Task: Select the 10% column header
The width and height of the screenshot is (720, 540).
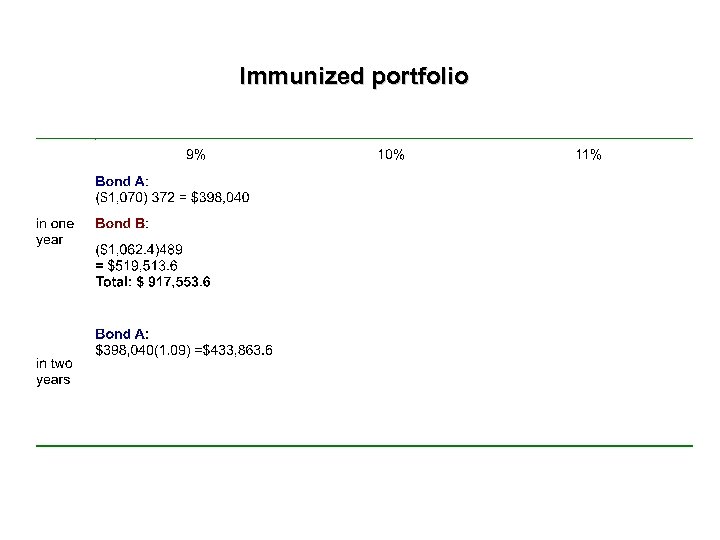Action: point(391,154)
